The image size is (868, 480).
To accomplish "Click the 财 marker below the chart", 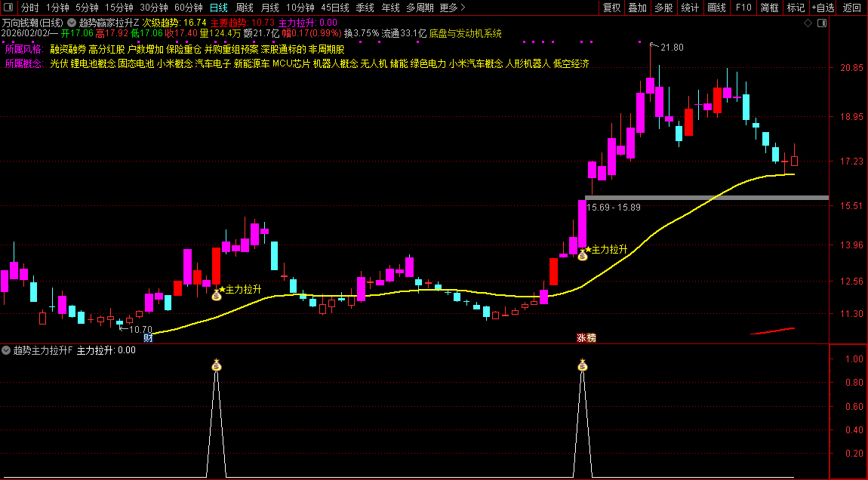I will click(148, 337).
